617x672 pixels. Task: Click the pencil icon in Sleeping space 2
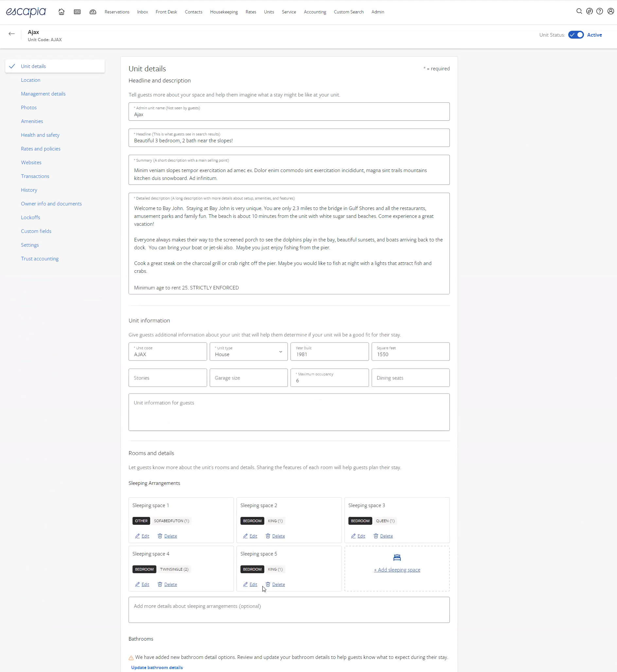point(245,536)
